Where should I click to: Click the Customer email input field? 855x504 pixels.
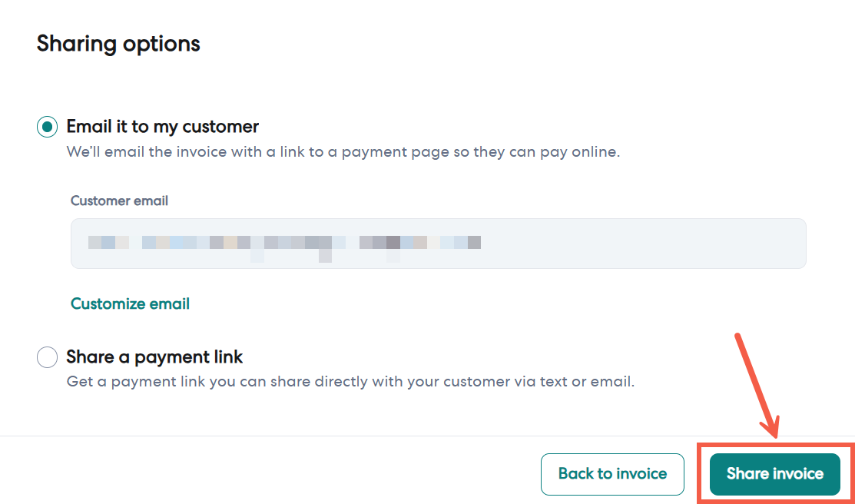[438, 244]
